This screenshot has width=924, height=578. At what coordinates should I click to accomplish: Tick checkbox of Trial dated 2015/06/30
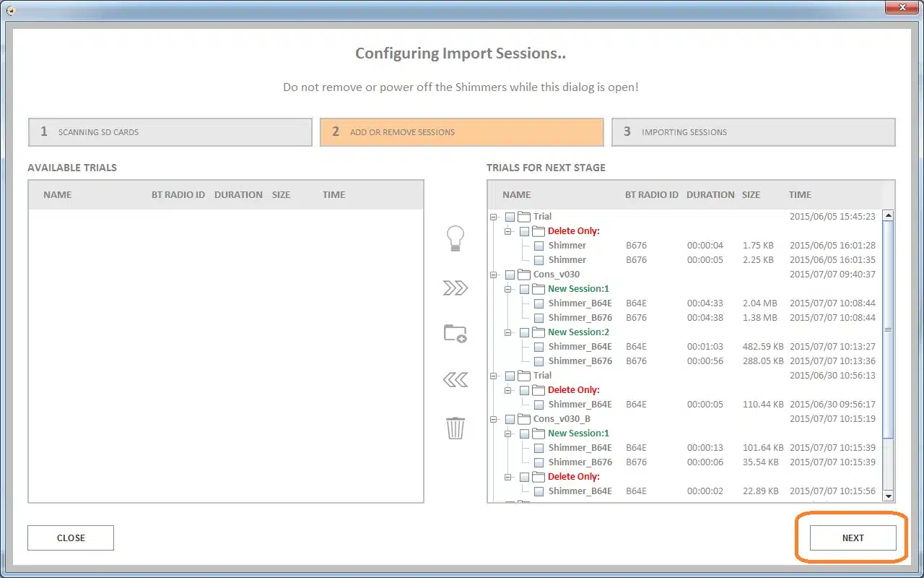point(510,376)
